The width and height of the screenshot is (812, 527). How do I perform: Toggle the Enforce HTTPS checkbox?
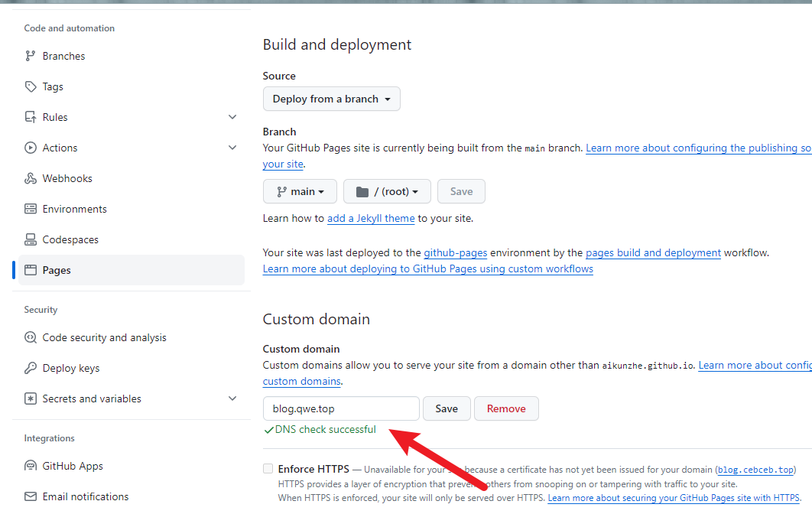(268, 469)
